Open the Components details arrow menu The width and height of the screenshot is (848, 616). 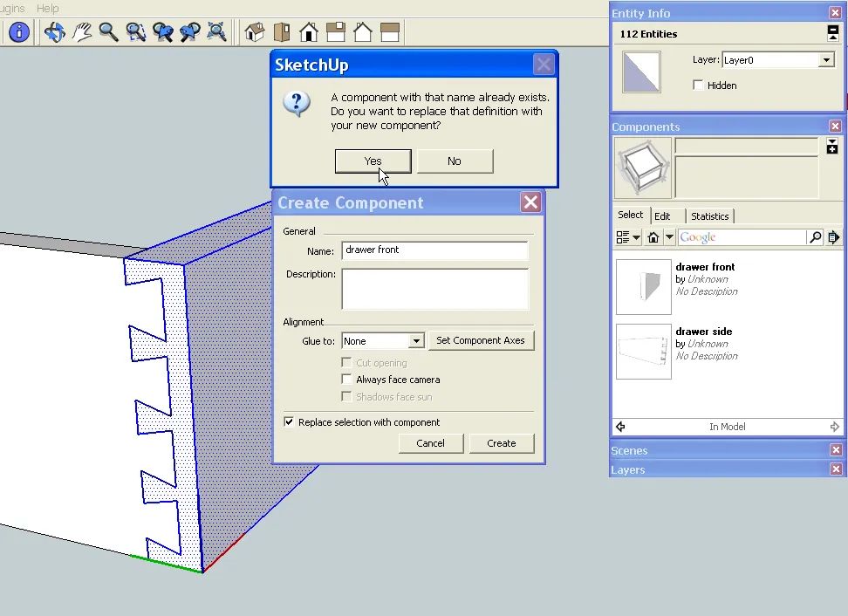coord(833,236)
